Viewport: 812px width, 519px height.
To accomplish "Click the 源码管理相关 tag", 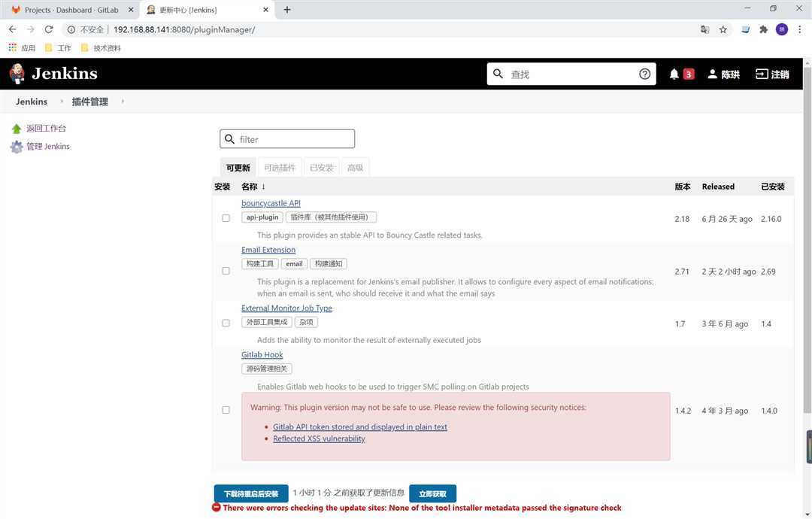I will click(267, 369).
